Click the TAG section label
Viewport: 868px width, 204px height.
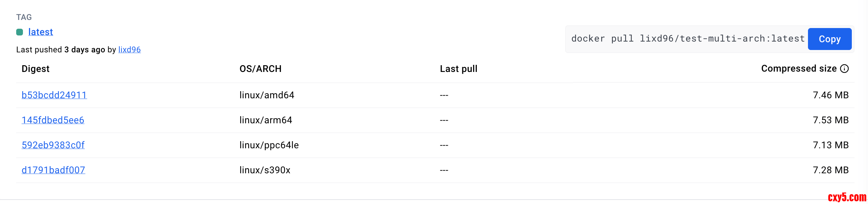pyautogui.click(x=24, y=17)
